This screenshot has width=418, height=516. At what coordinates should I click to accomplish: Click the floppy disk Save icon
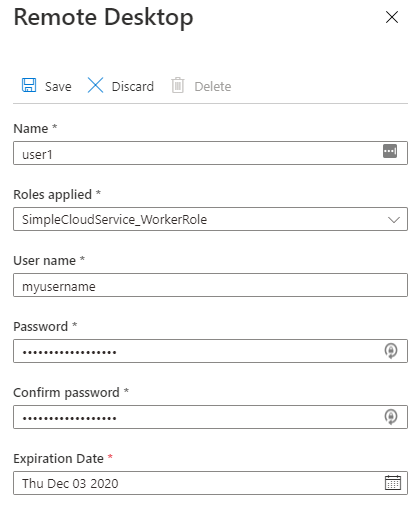pos(29,85)
